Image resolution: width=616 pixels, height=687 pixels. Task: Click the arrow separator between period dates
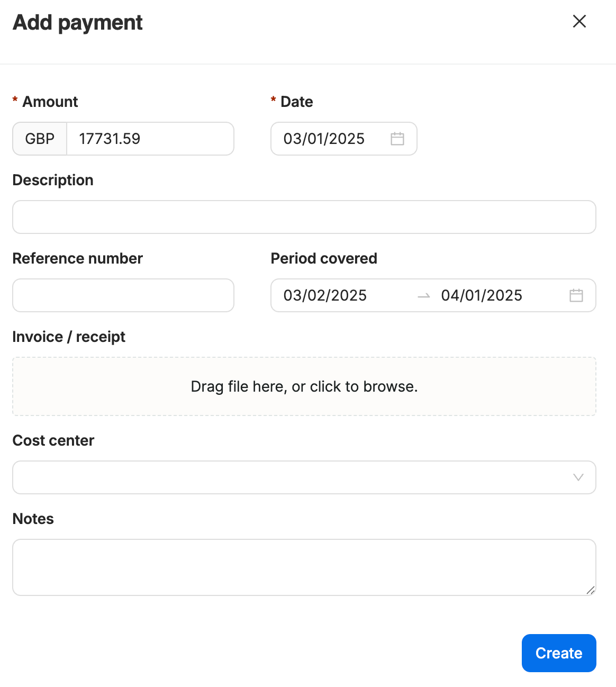[x=423, y=296]
